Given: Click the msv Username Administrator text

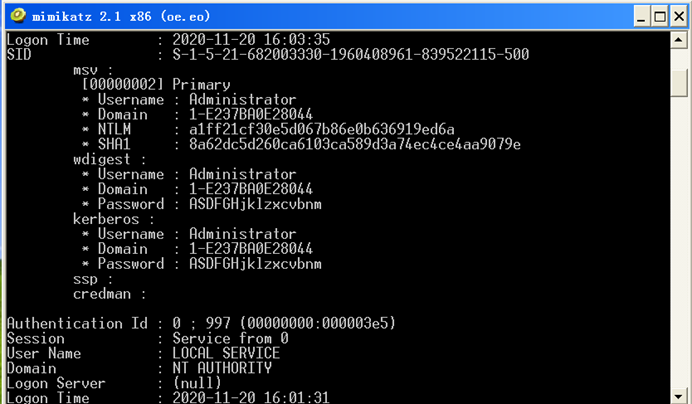Looking at the screenshot, I should pyautogui.click(x=242, y=99).
